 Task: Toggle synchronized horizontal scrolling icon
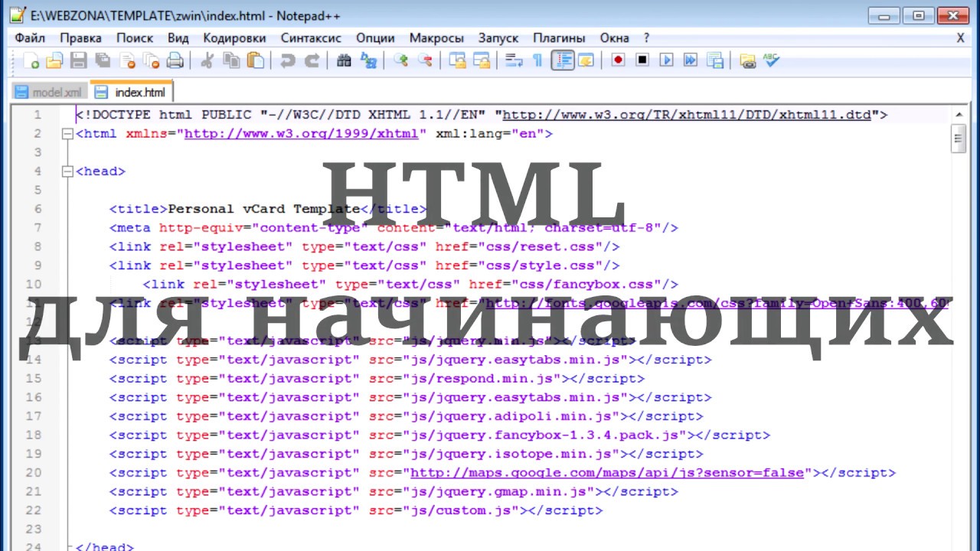(482, 60)
